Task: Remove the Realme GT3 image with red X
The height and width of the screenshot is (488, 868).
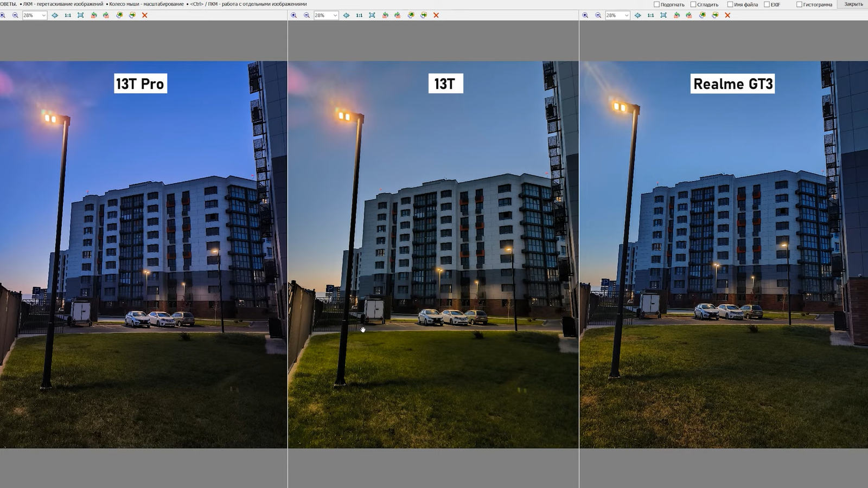Action: 727,15
